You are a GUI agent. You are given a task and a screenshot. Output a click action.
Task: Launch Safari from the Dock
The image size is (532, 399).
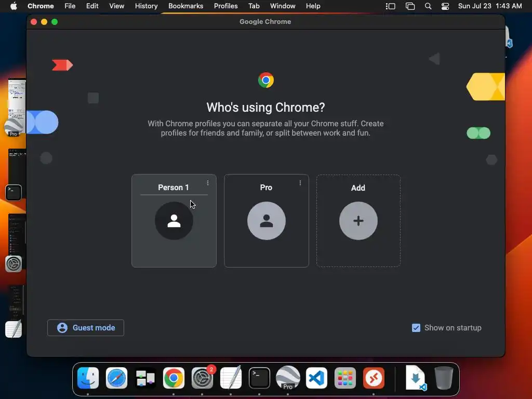(x=116, y=378)
